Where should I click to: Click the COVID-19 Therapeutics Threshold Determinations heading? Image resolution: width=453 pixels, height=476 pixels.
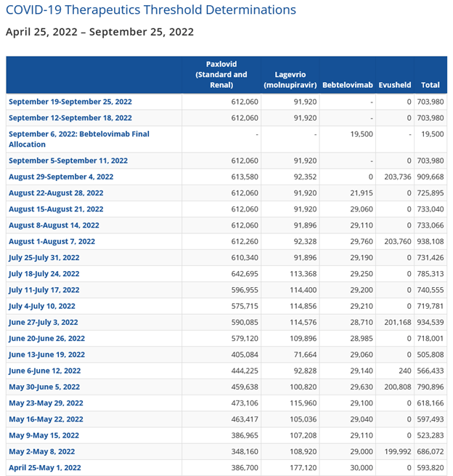coord(151,10)
